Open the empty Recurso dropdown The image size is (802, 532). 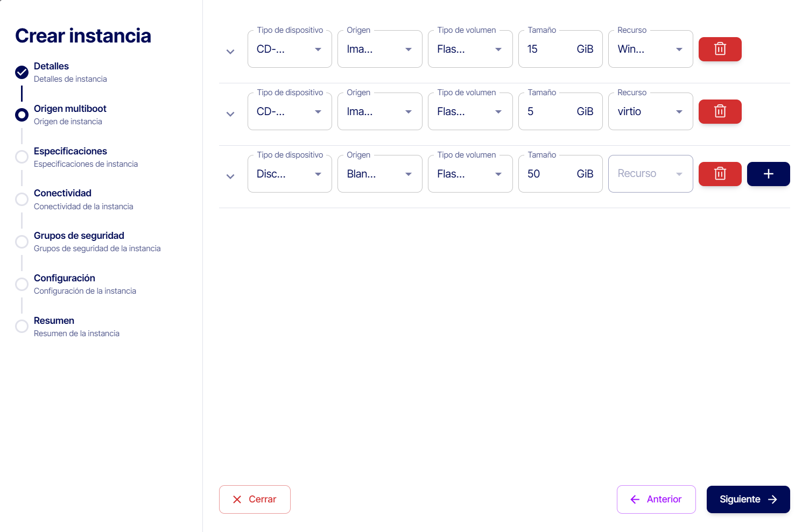pyautogui.click(x=650, y=174)
